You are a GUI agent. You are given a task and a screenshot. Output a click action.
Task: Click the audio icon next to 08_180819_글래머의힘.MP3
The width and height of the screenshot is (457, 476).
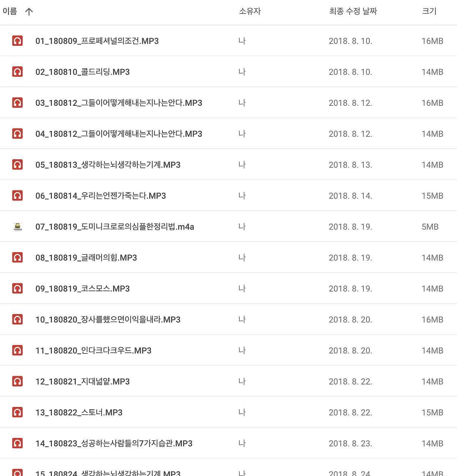point(17,257)
